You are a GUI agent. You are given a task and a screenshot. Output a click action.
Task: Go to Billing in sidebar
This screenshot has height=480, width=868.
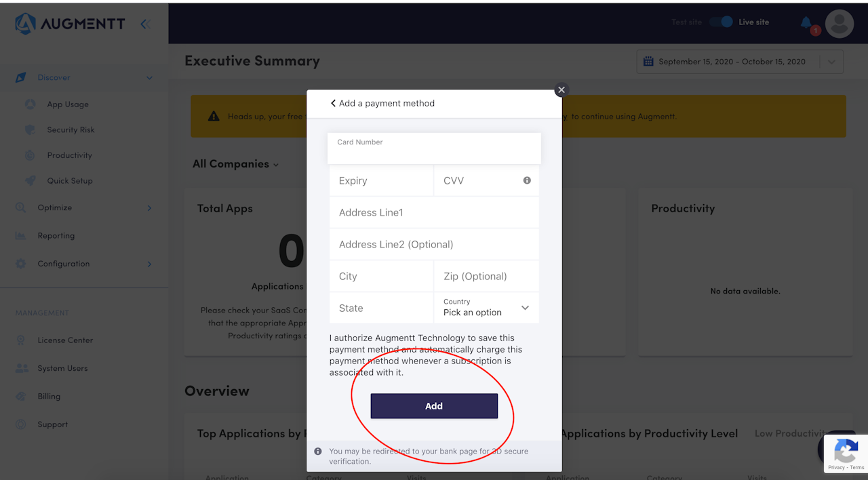point(49,396)
